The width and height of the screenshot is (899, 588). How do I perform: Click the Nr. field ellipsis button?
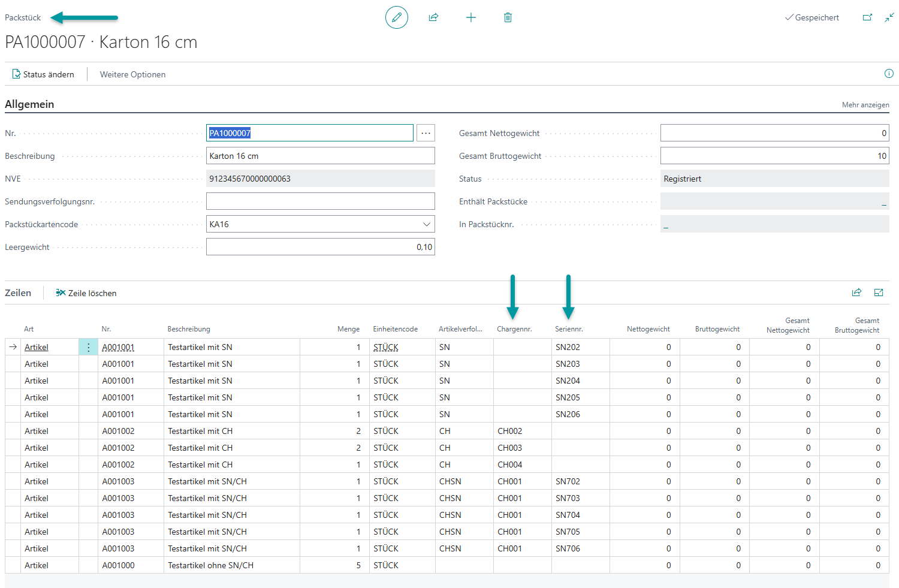click(x=426, y=133)
